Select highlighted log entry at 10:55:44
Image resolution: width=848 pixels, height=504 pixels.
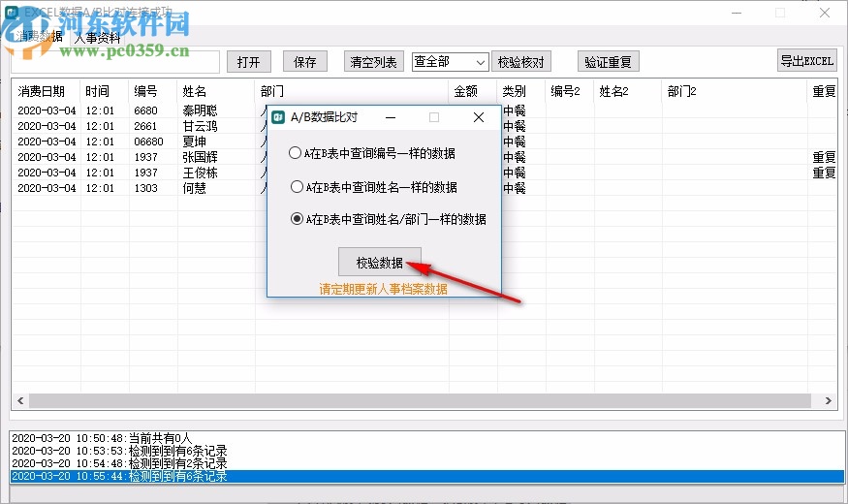[427, 477]
